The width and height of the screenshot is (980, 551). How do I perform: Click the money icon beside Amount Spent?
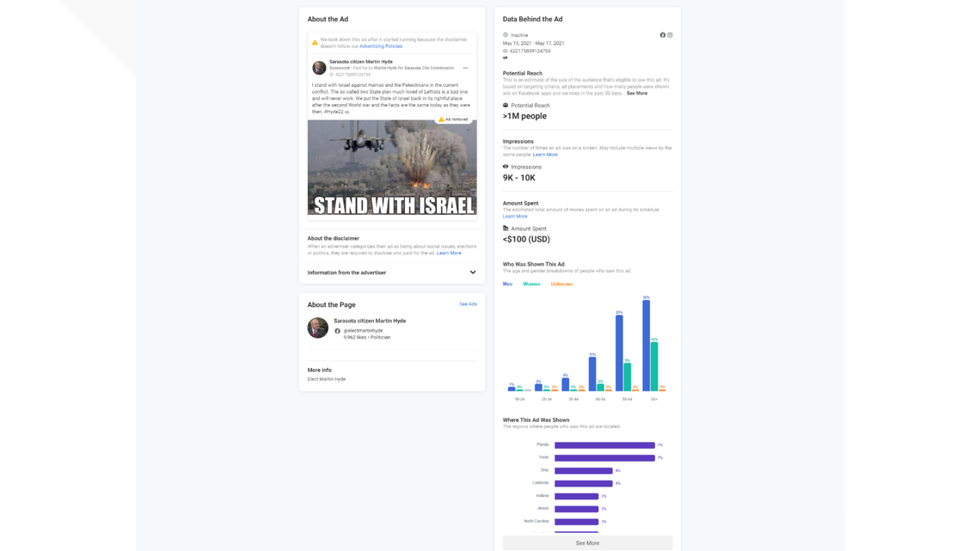point(505,228)
